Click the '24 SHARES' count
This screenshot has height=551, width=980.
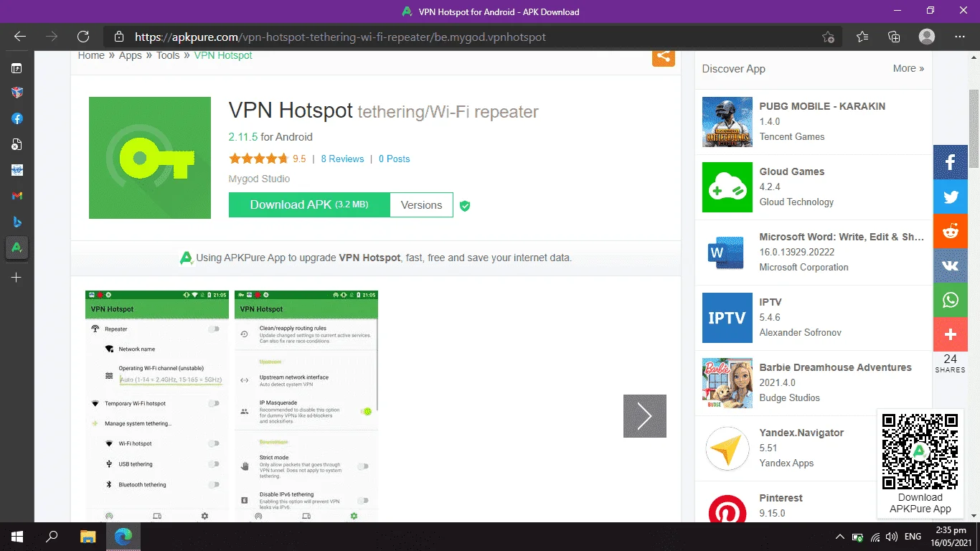951,364
